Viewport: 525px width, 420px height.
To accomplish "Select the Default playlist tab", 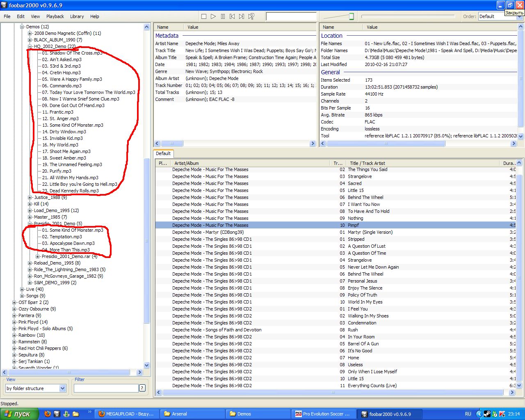I will point(163,153).
